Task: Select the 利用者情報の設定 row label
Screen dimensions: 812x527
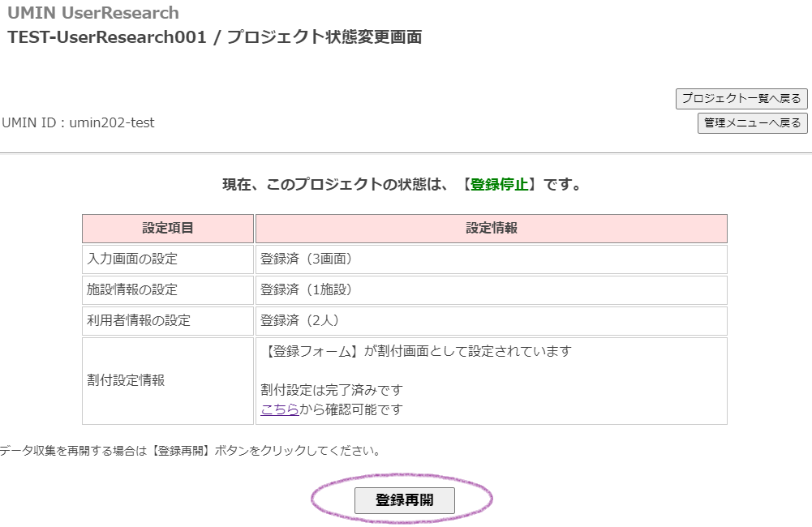Action: [x=139, y=320]
